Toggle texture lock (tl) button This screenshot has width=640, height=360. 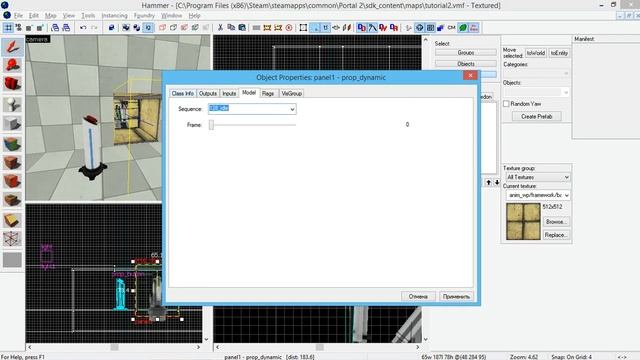tap(325, 28)
